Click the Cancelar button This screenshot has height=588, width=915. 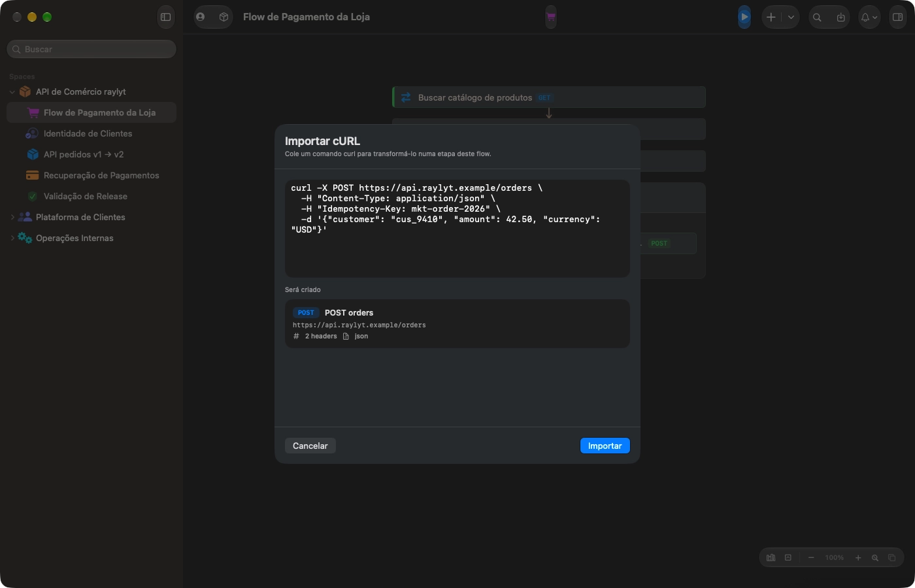[x=310, y=446]
